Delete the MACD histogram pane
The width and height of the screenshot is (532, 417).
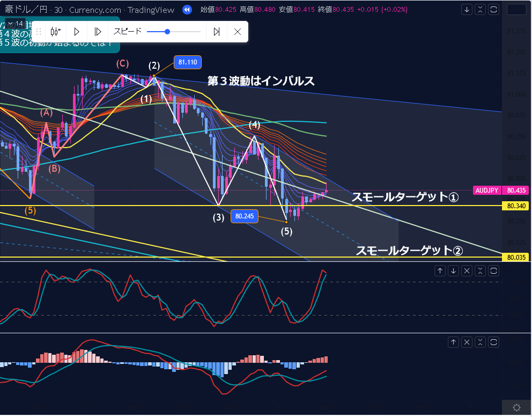coord(467,342)
